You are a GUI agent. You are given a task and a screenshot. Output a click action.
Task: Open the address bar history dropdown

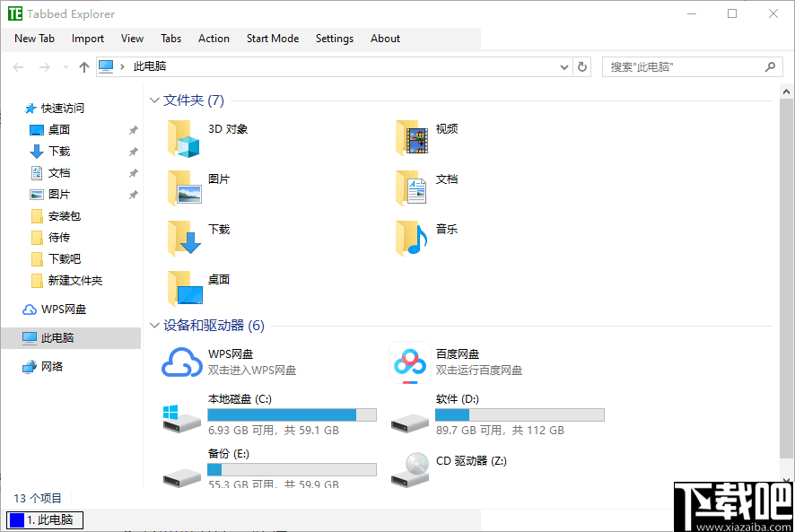tap(563, 66)
